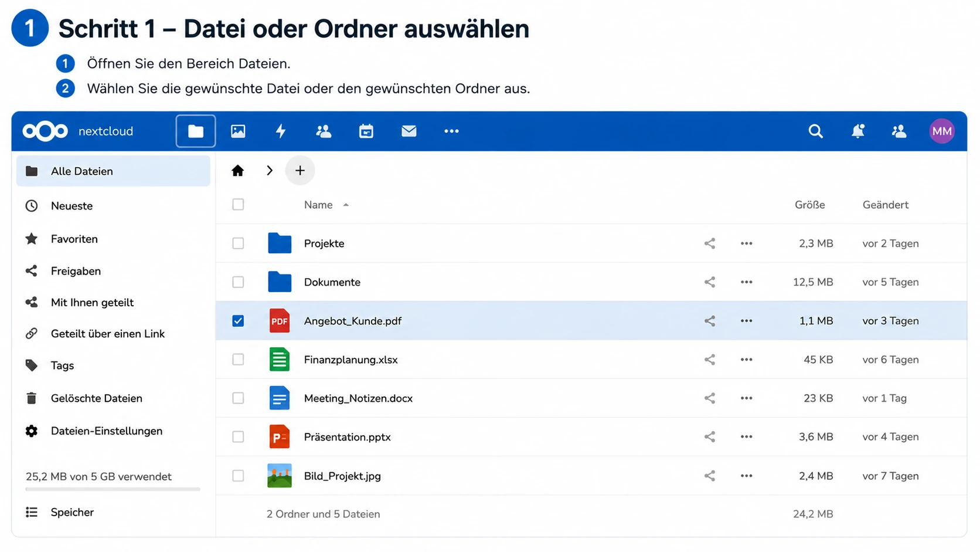980x552 pixels.
Task: Check the Bild_Projekt.jpg checkbox
Action: click(238, 476)
